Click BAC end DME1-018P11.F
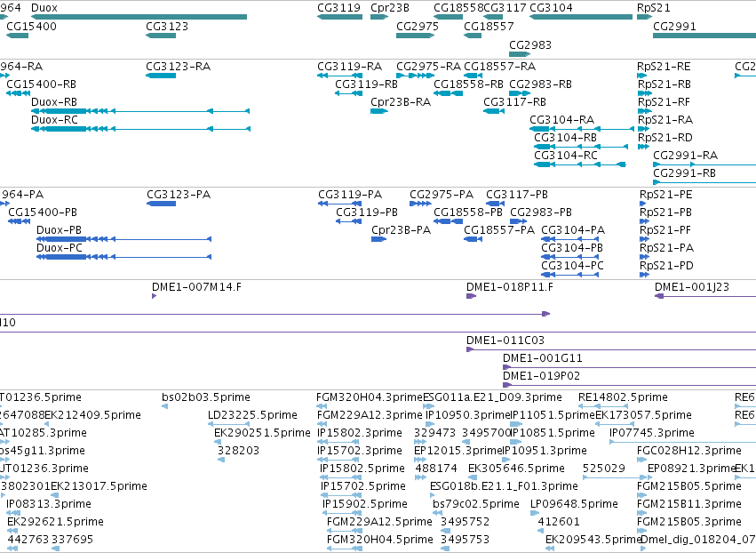 510,287
